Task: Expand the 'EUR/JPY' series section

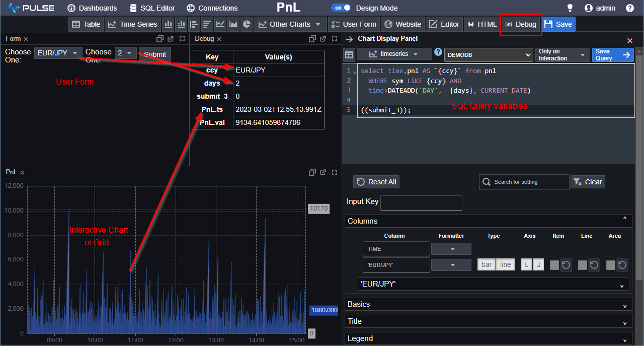Action: click(x=494, y=284)
